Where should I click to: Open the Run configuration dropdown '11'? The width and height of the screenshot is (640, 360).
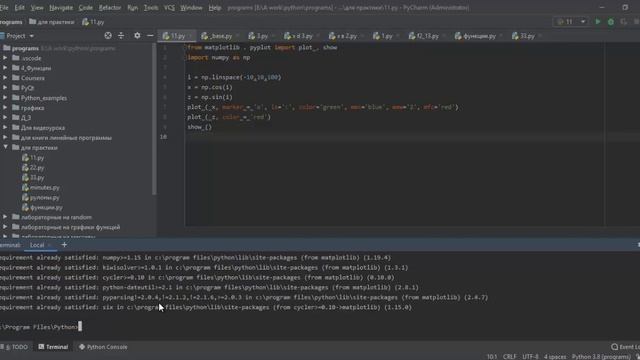click(572, 22)
